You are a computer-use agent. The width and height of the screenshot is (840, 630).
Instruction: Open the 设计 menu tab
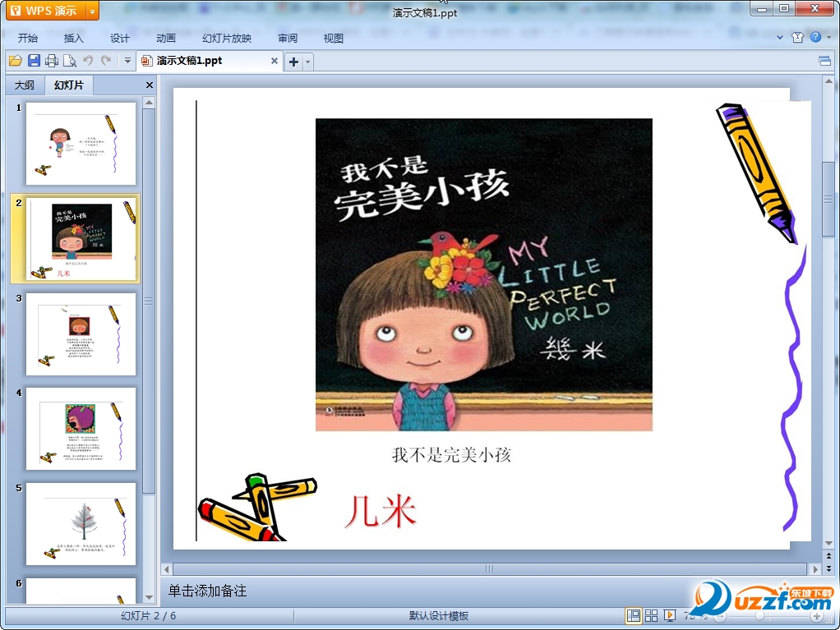pyautogui.click(x=119, y=38)
